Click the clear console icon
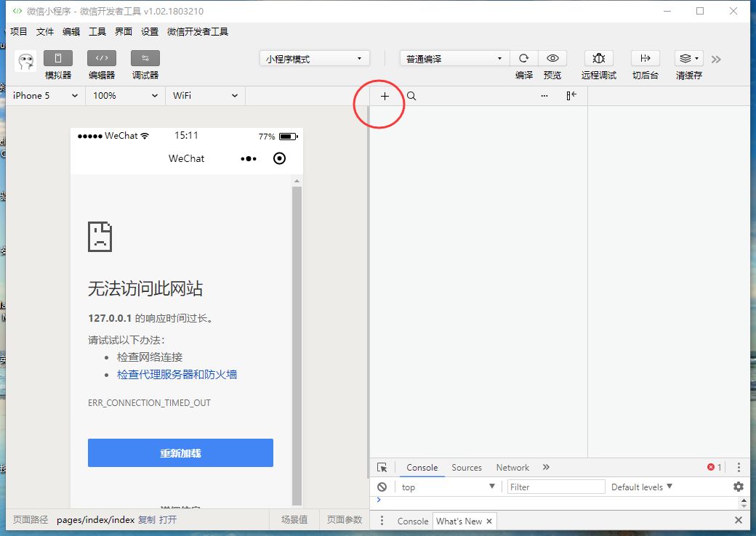Viewport: 756px width, 536px height. click(x=382, y=487)
